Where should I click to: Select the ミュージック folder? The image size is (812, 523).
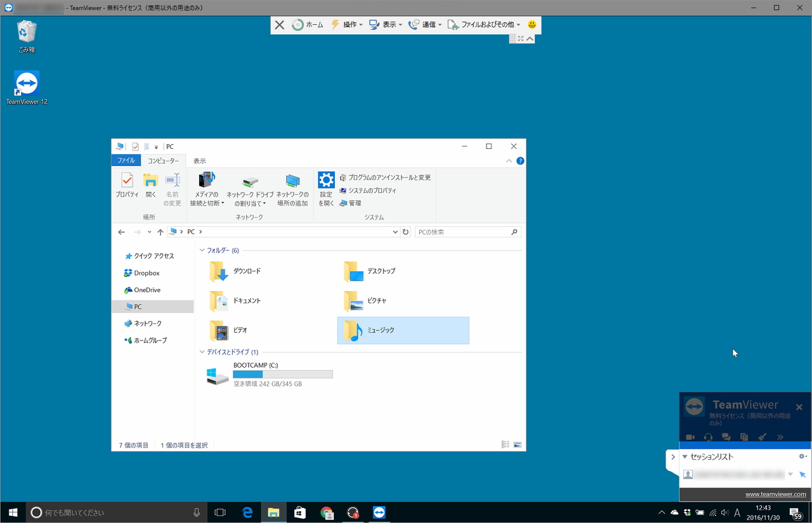point(403,331)
